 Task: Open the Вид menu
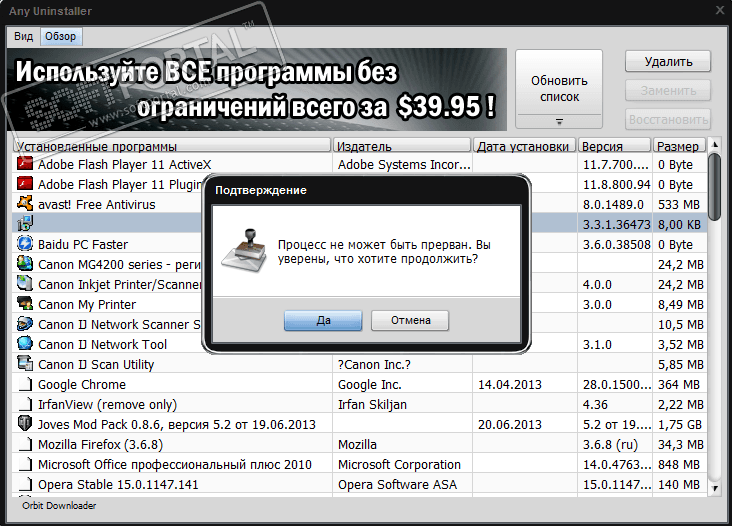[x=23, y=36]
